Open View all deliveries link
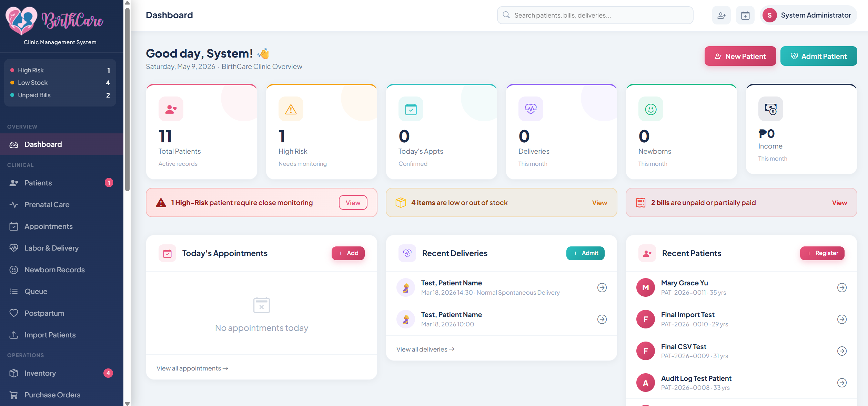The width and height of the screenshot is (868, 406). [425, 349]
